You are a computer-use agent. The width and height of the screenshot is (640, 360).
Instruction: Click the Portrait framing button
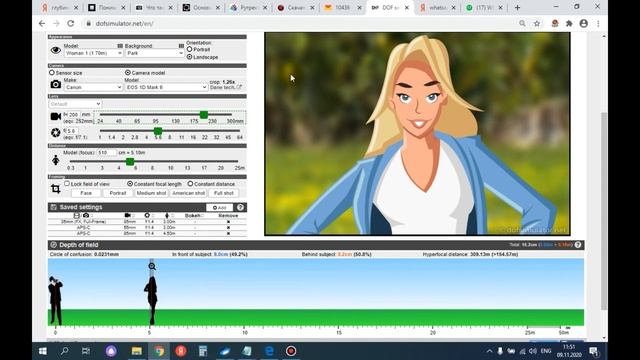118,193
